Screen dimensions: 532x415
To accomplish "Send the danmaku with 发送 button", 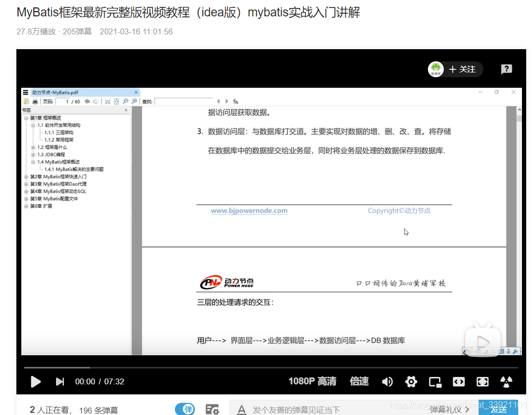I will 498,409.
